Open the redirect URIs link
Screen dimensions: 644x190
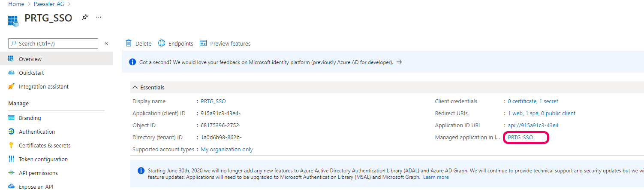point(542,113)
